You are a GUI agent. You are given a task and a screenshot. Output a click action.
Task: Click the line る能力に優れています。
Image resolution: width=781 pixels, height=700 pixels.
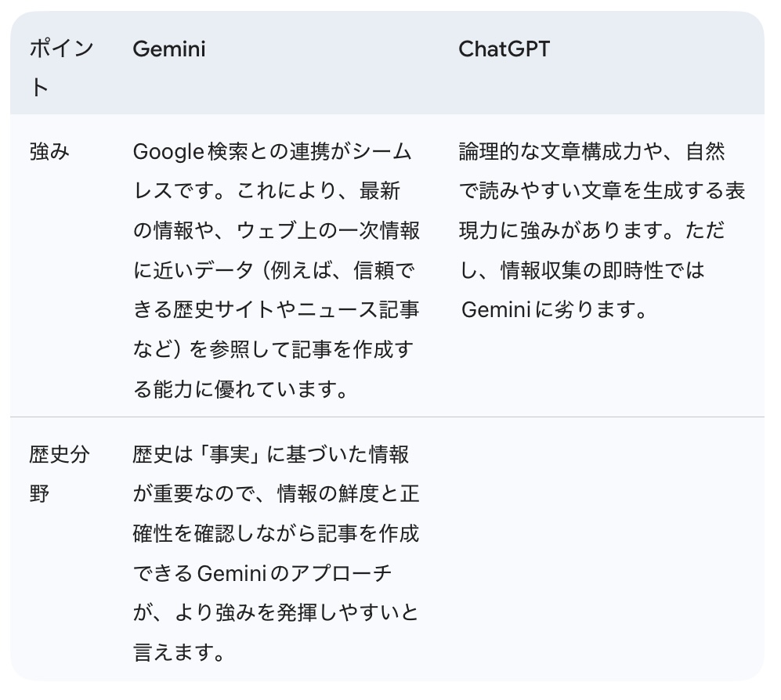[x=240, y=389]
